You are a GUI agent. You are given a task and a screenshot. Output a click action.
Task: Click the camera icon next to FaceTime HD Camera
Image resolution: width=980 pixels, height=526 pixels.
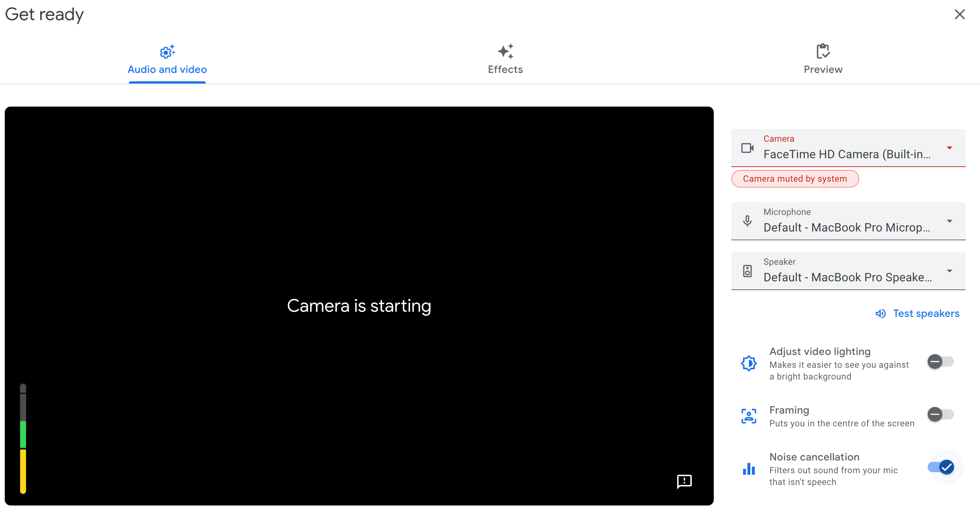tap(747, 148)
